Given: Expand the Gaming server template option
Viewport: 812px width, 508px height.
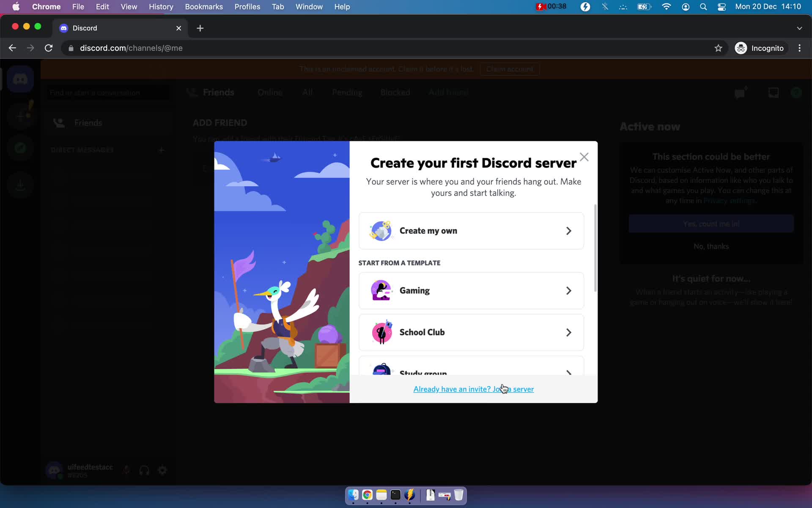Looking at the screenshot, I should point(568,290).
